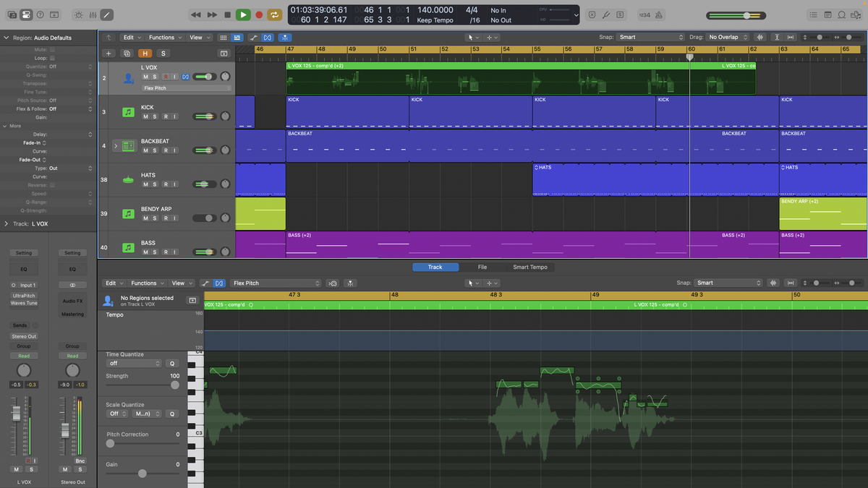Click the Duplicate Track icon
The height and width of the screenshot is (488, 868).
[x=127, y=53]
